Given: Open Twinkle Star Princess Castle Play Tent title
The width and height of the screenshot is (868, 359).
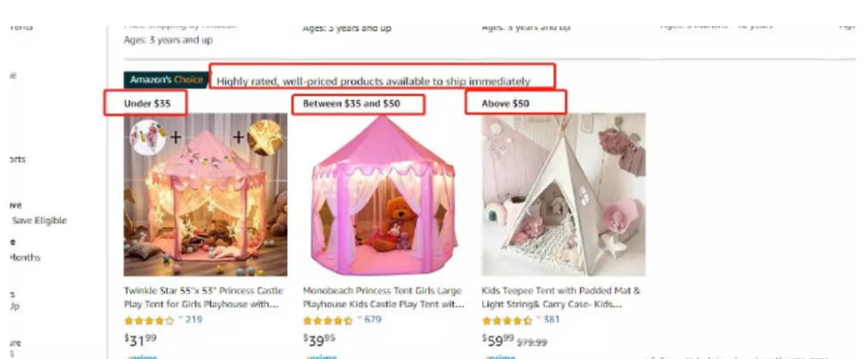Looking at the screenshot, I should 203,297.
